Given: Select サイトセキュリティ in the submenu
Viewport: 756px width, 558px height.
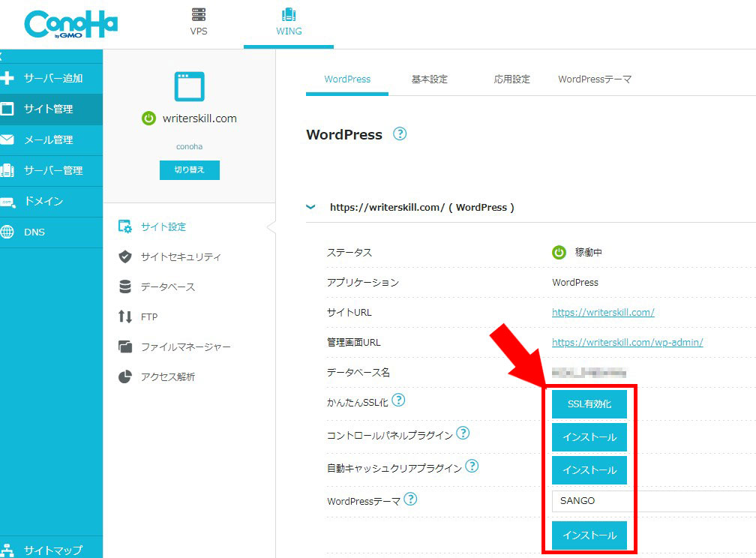Looking at the screenshot, I should point(181,256).
